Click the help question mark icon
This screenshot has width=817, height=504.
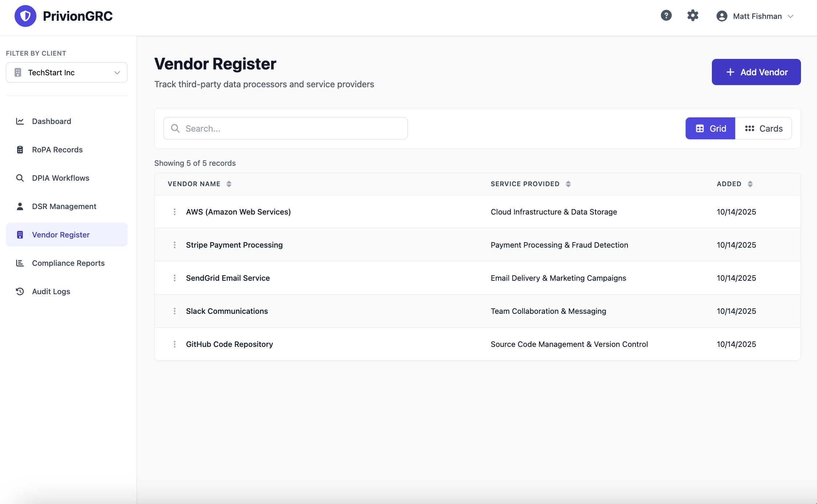[666, 16]
